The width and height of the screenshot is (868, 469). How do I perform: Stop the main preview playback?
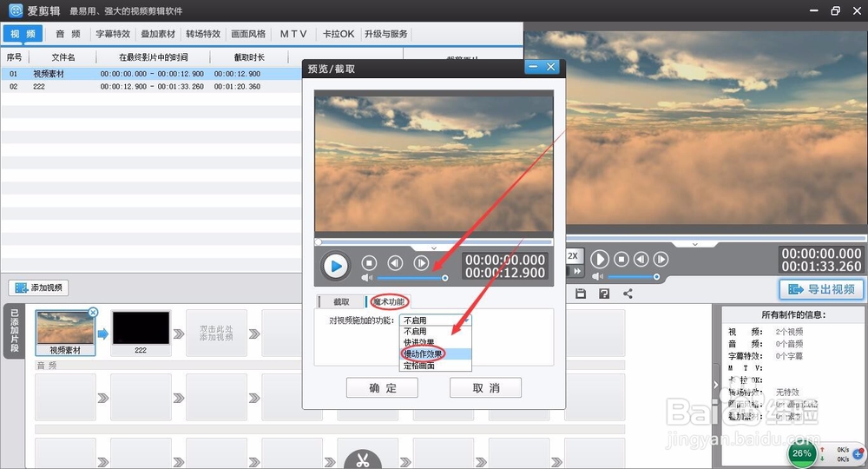pyautogui.click(x=621, y=259)
